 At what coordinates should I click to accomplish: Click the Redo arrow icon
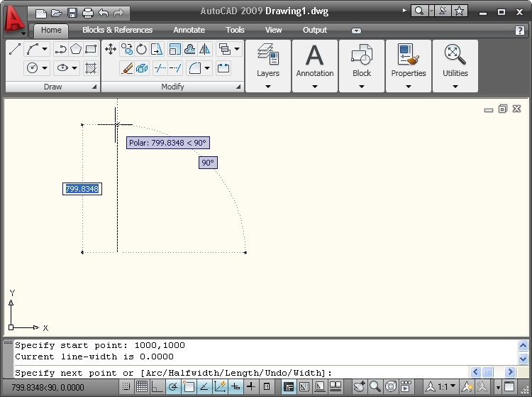118,13
